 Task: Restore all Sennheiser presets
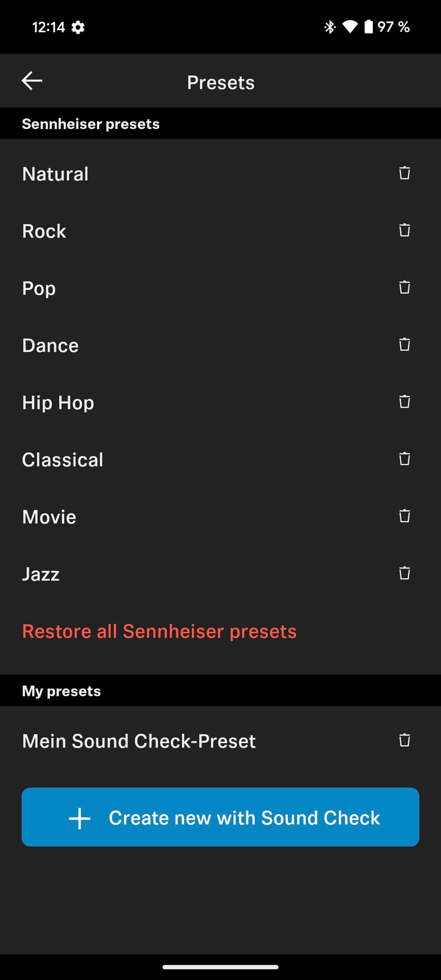tap(159, 631)
